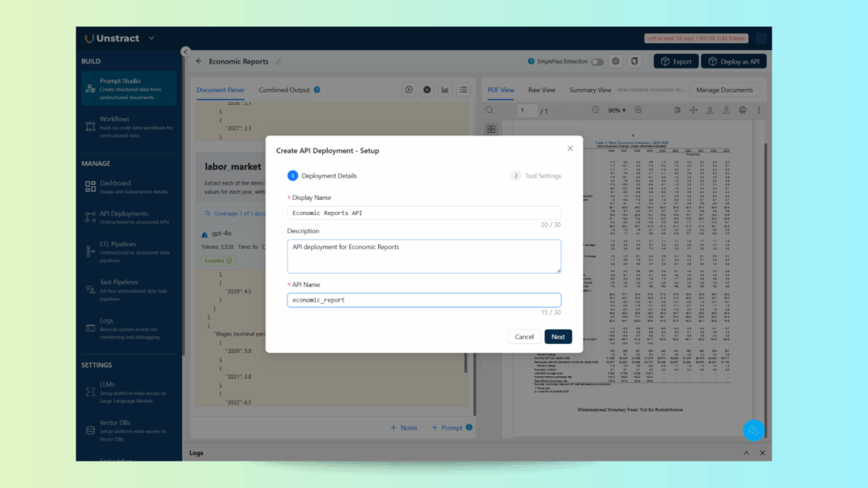The height and width of the screenshot is (488, 868).
Task: Expand the Unstract organization dropdown
Action: pyautogui.click(x=152, y=38)
